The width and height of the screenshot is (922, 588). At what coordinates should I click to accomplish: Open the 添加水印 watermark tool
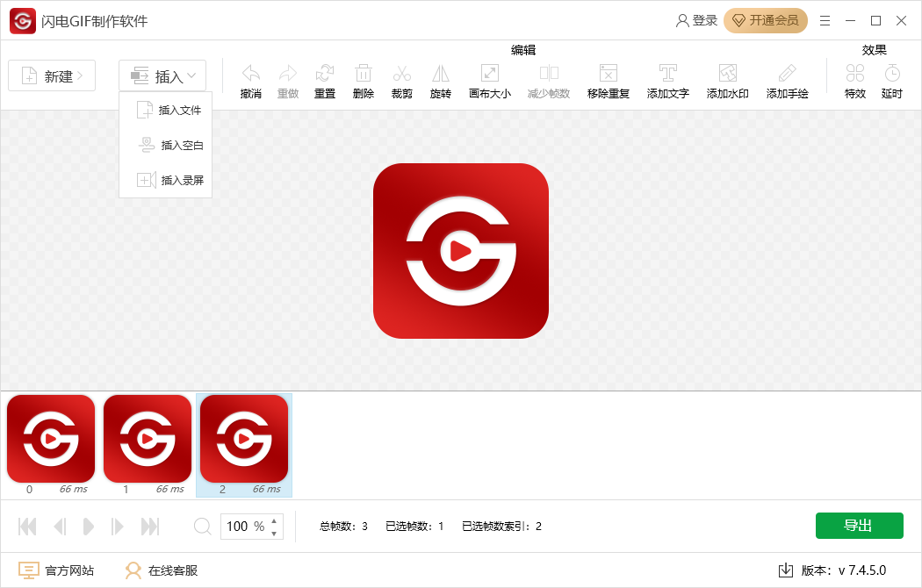[728, 74]
